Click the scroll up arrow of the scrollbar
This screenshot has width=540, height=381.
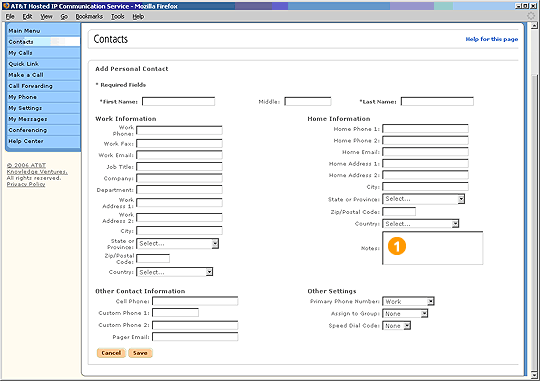(534, 25)
